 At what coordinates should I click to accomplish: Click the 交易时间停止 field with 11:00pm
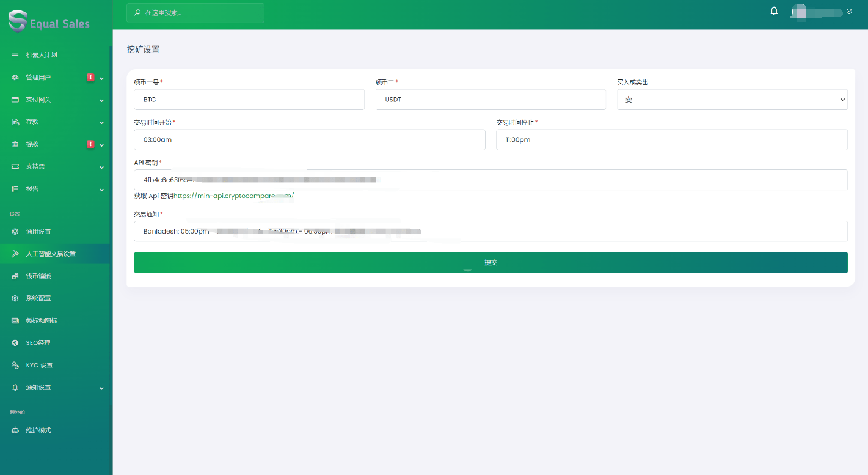pos(672,139)
